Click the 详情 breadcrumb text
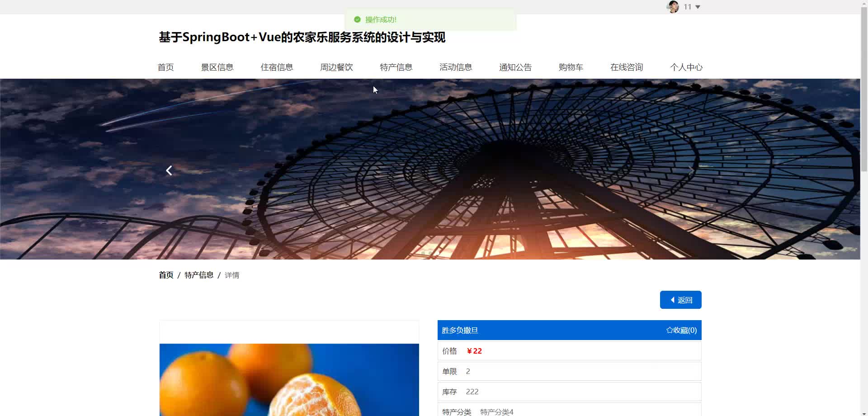 [x=232, y=275]
